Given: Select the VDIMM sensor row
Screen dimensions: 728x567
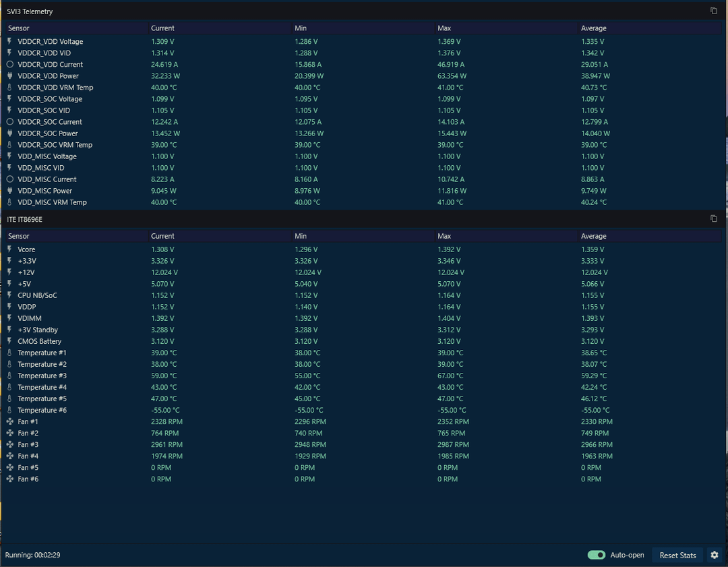Looking at the screenshot, I should point(363,319).
